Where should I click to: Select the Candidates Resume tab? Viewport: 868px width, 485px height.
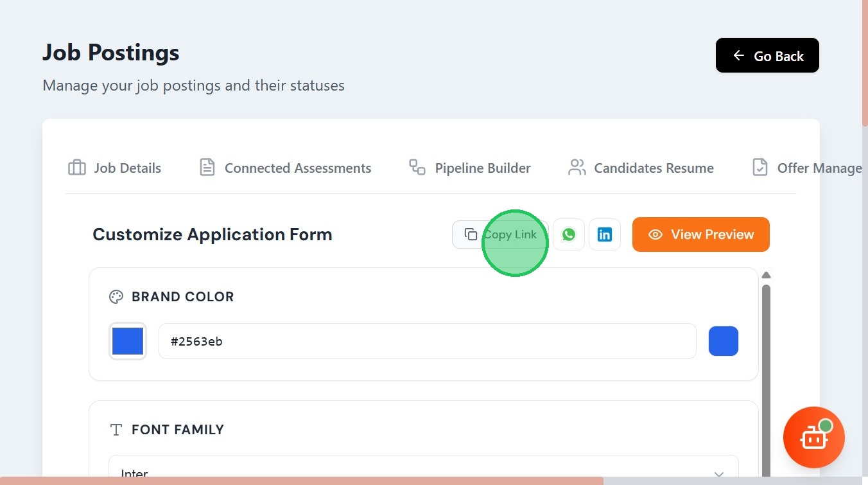(641, 168)
